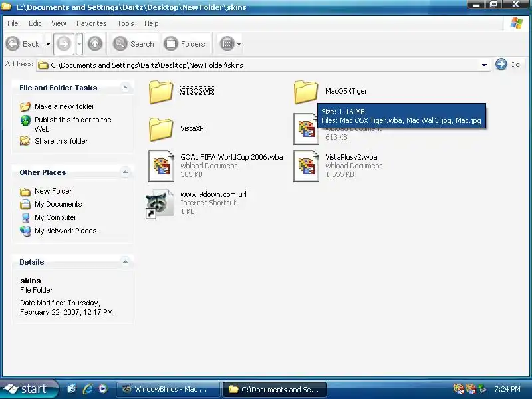Open the Back history dropdown arrow
Image resolution: width=532 pixels, height=399 pixels.
[48, 44]
